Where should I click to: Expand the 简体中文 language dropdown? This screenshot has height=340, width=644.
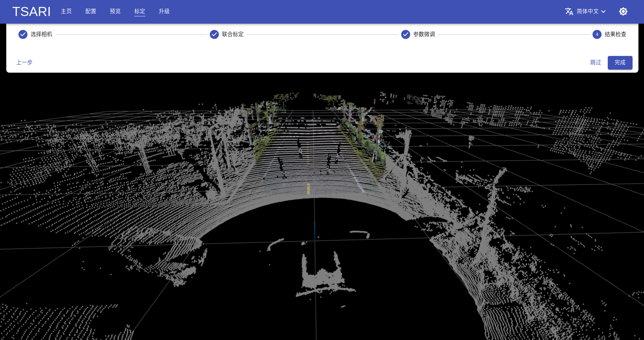pyautogui.click(x=591, y=11)
